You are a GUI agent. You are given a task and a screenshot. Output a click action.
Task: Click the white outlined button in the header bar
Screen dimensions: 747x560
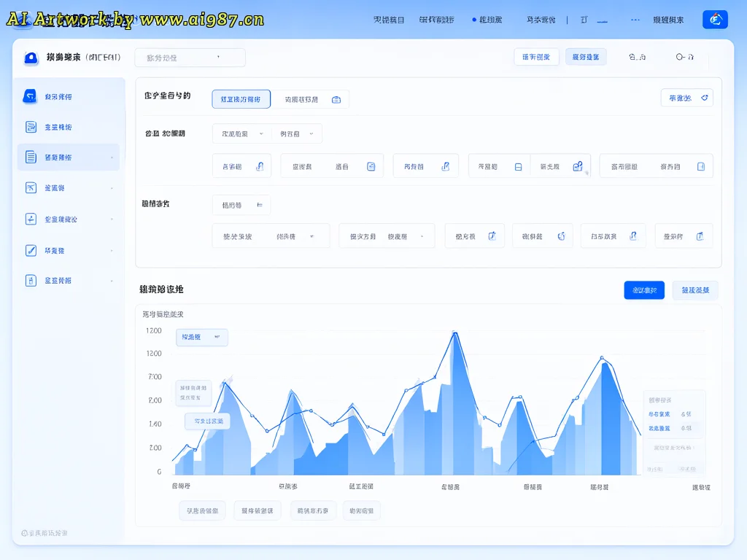click(536, 57)
